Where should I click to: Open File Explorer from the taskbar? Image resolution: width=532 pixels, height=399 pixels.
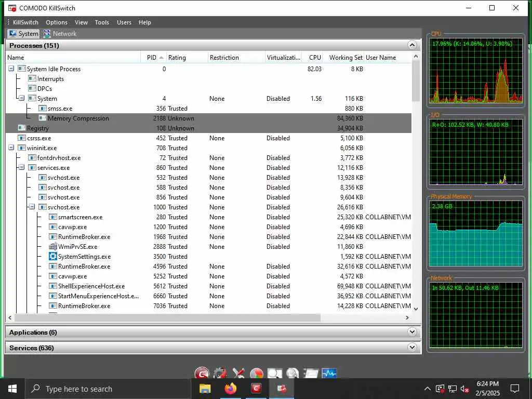click(205, 389)
